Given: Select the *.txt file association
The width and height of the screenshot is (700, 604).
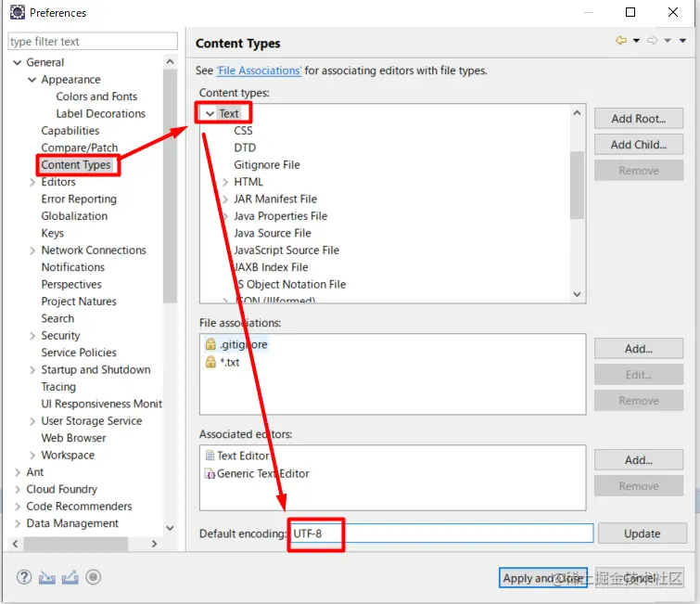Looking at the screenshot, I should pos(229,363).
